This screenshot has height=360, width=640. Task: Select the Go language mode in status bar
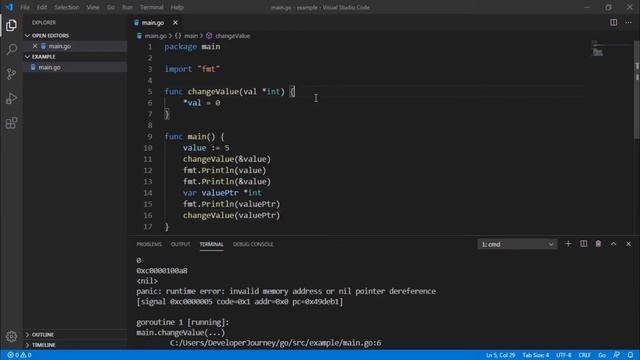602,355
